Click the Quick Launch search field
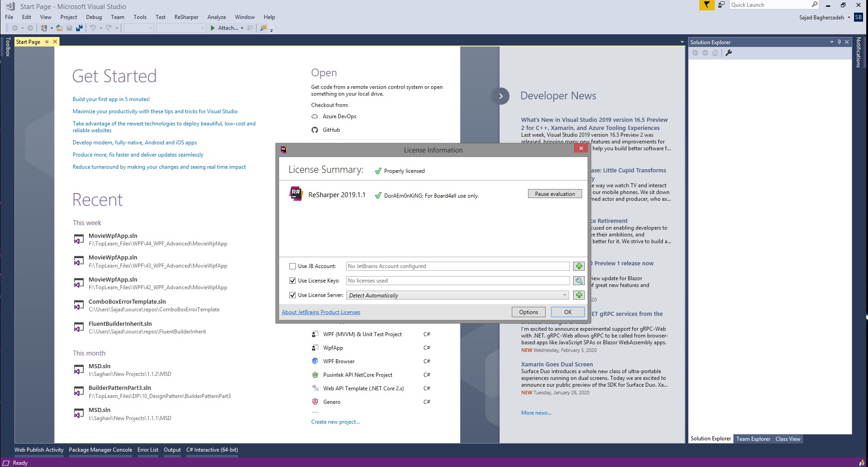Image resolution: width=868 pixels, height=467 pixels. [x=770, y=5]
